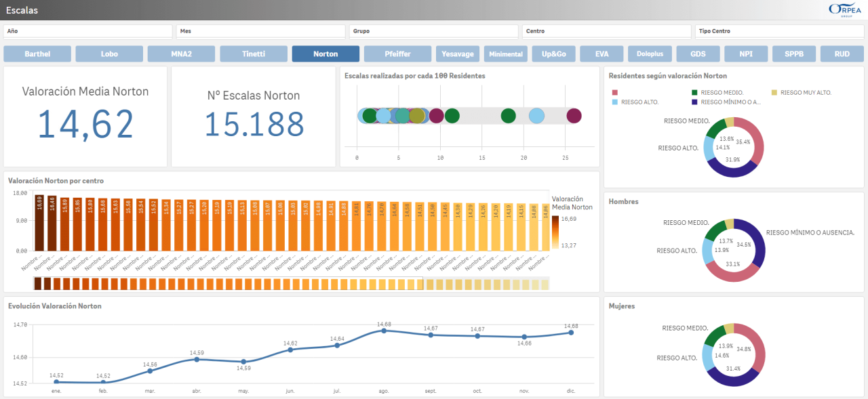Select the RUD scale button
Viewport: 868px width, 399px height.
coord(842,54)
